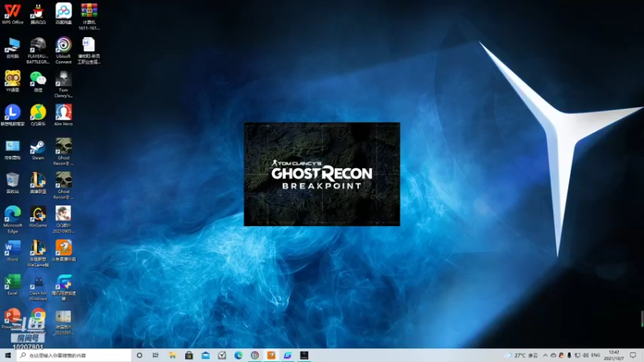Open Lenovo PC Manager blue L icon
The image size is (644, 362).
(x=12, y=115)
